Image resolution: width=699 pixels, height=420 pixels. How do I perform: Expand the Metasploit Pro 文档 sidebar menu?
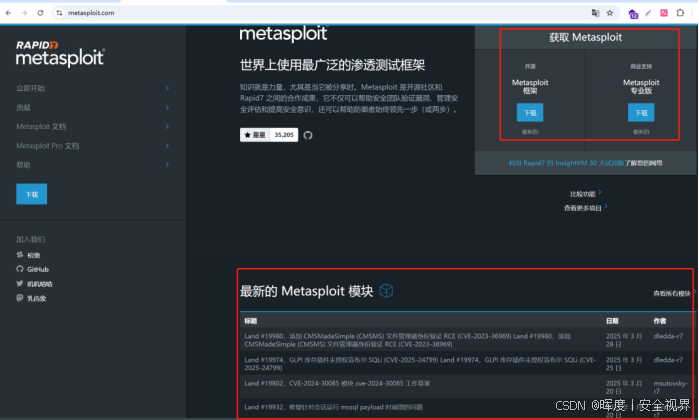pos(167,146)
